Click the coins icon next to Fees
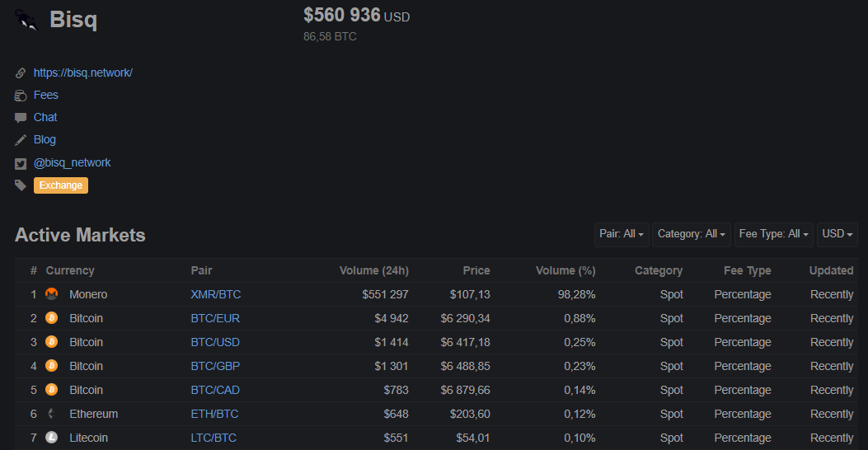 tap(21, 96)
